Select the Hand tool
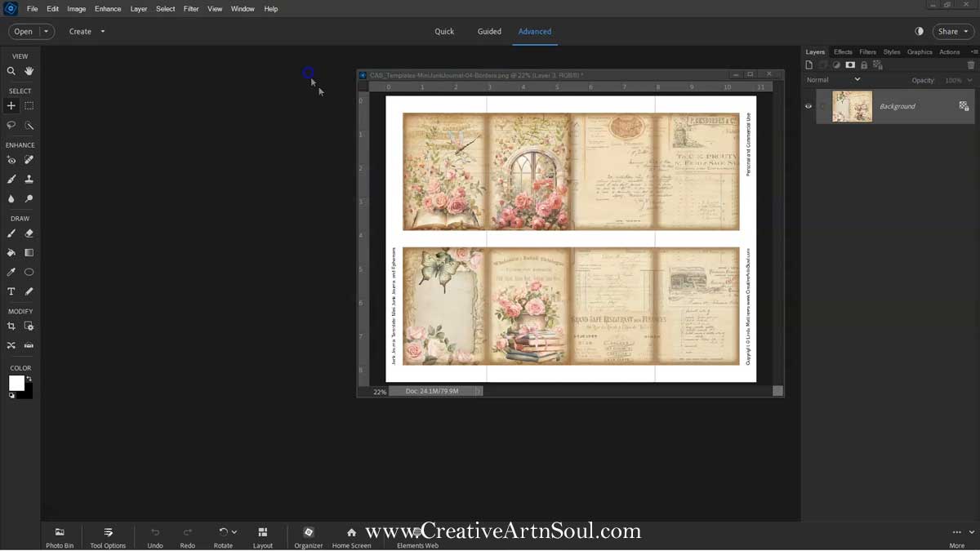Viewport: 980px width, 551px height. click(29, 71)
